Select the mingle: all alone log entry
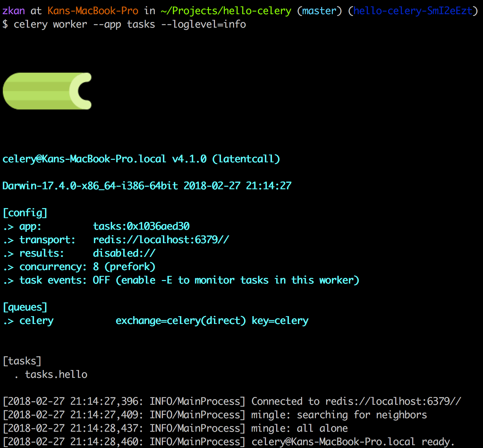Viewport: 483px width, 448px height. click(x=299, y=428)
